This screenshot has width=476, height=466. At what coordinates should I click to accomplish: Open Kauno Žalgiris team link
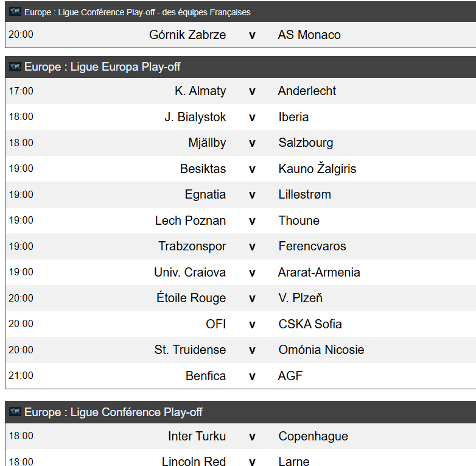[x=317, y=169]
